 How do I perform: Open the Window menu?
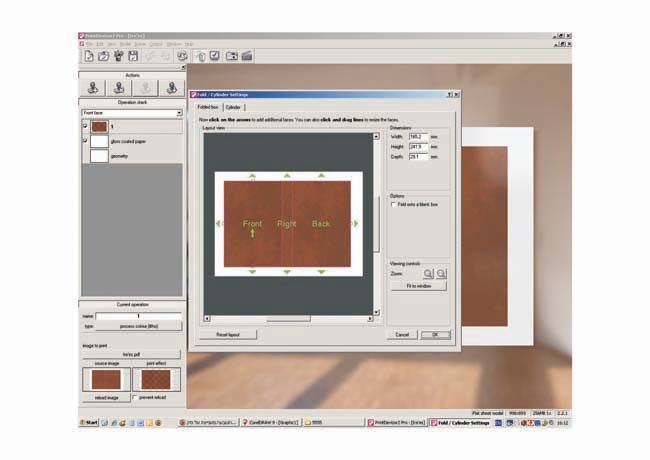pos(174,44)
